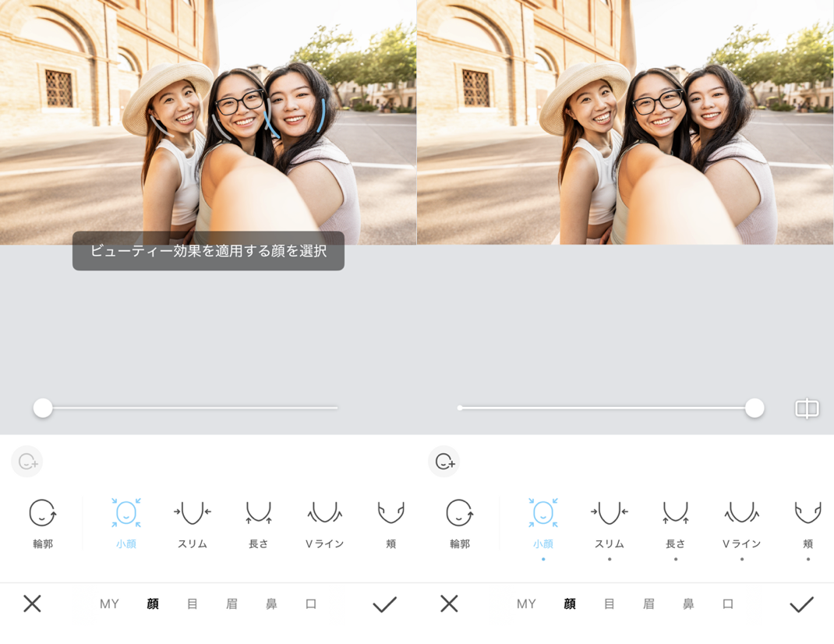Switch to the 眉 eyebrow tab in left screen

tap(231, 603)
